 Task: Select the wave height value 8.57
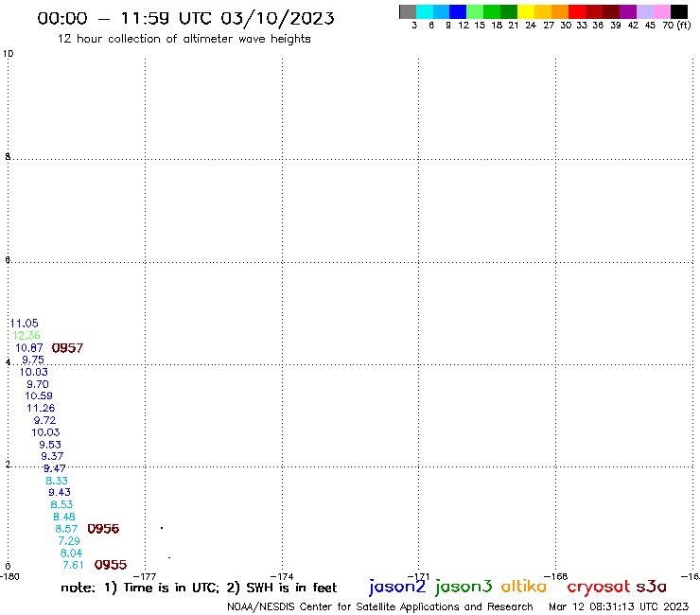66,529
